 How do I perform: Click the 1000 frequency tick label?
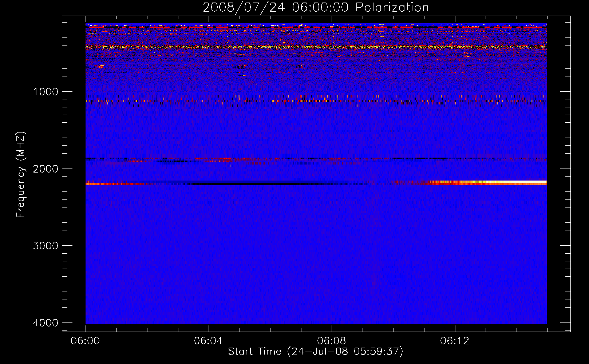click(46, 92)
